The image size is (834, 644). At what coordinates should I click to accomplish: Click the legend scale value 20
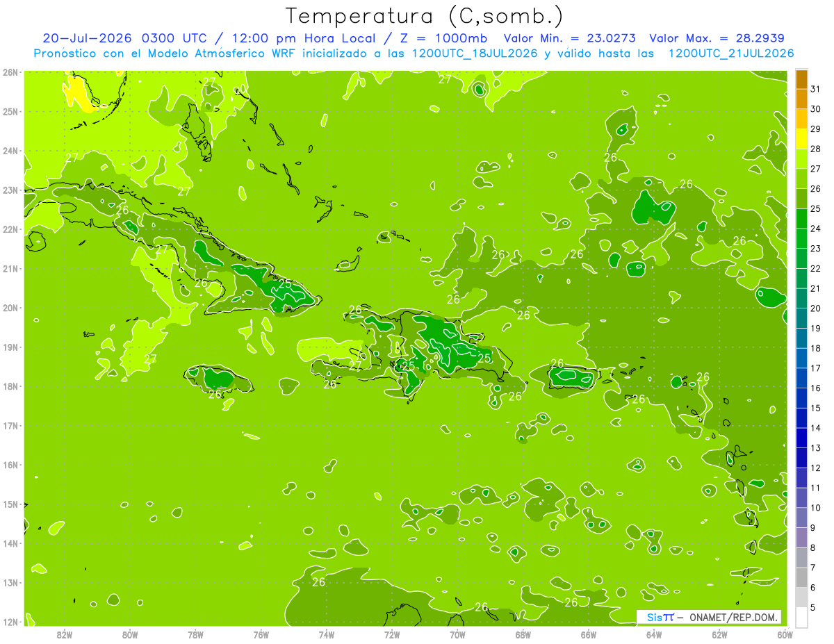[816, 308]
